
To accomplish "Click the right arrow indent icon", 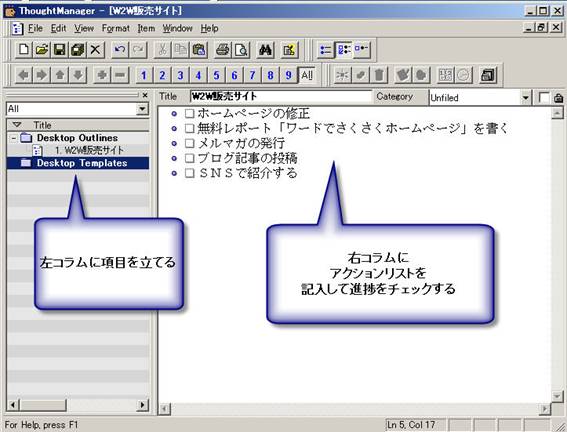I will coord(42,75).
